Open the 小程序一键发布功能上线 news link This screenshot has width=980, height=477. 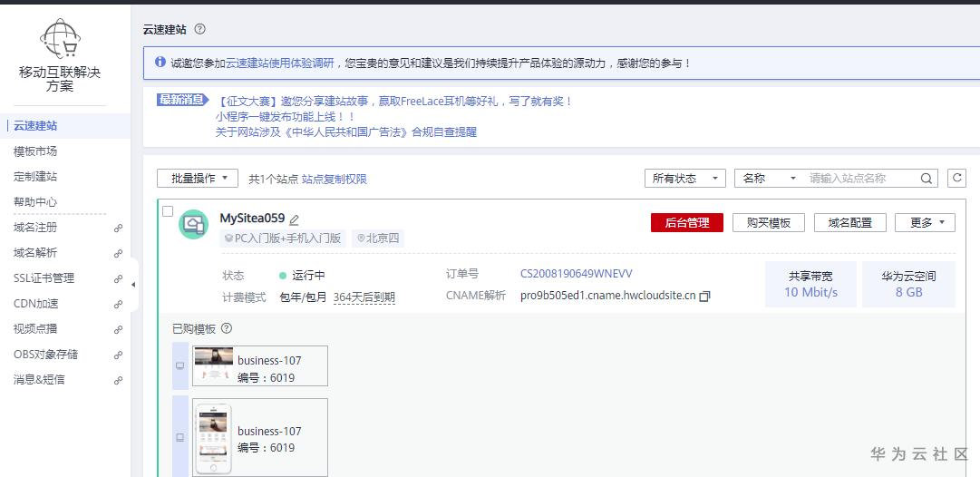point(285,117)
